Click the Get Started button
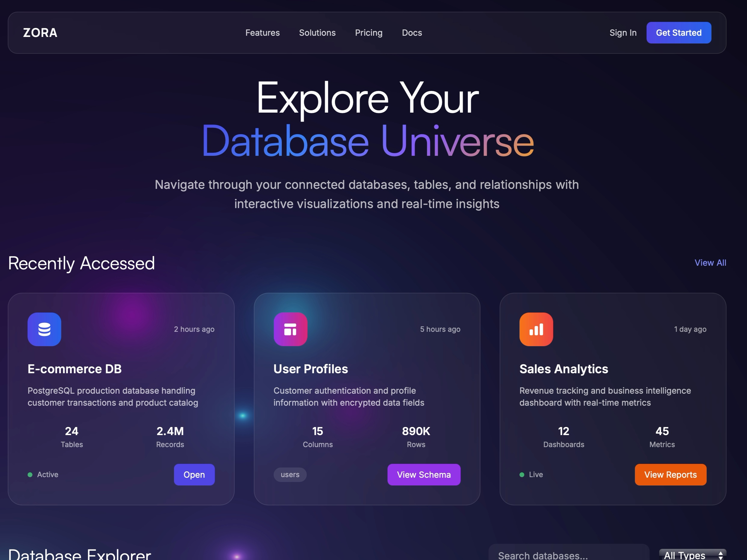 click(x=678, y=32)
